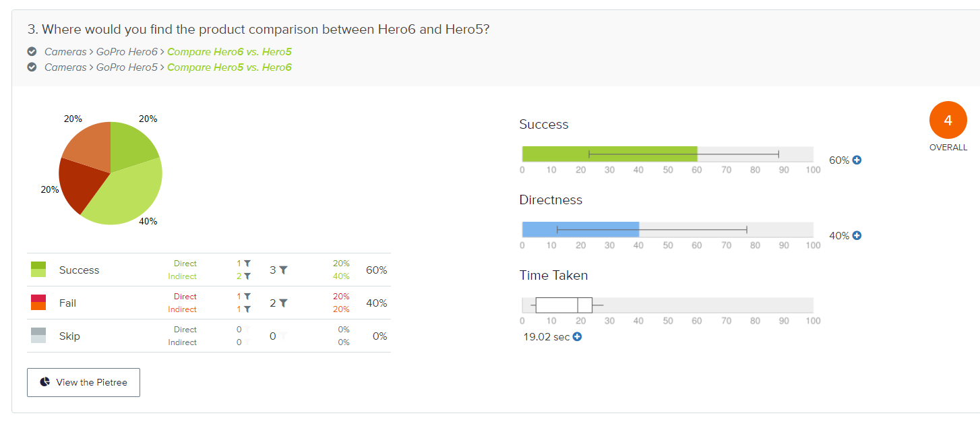This screenshot has width=980, height=426.
Task: Open Compare Hero5 vs. Hero6 link
Action: click(229, 67)
